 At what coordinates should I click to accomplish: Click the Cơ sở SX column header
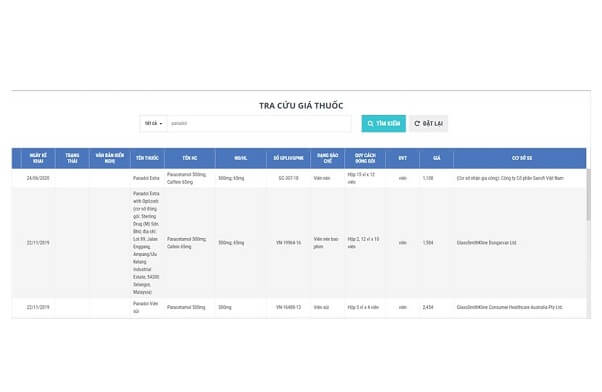click(522, 158)
